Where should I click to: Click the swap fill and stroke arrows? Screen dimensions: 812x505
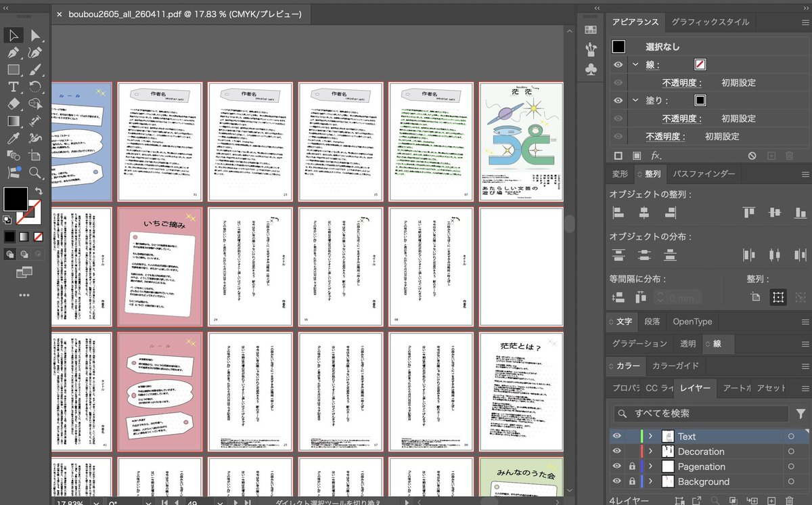pos(39,192)
